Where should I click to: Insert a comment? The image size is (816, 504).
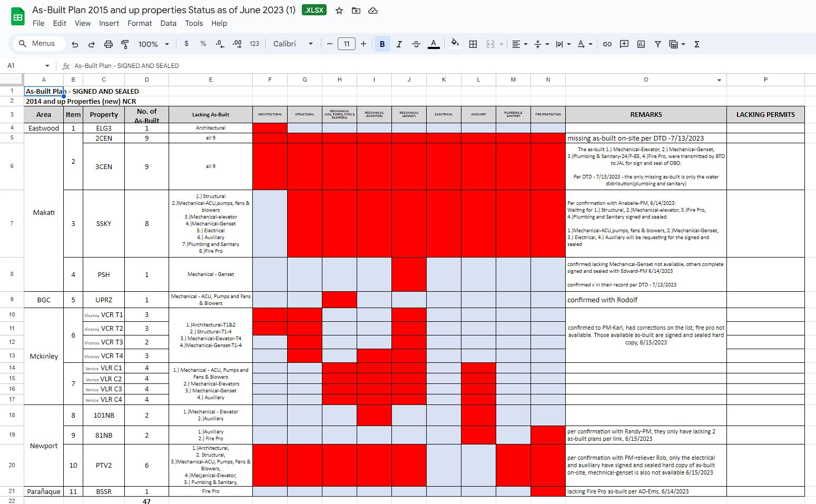(x=624, y=44)
